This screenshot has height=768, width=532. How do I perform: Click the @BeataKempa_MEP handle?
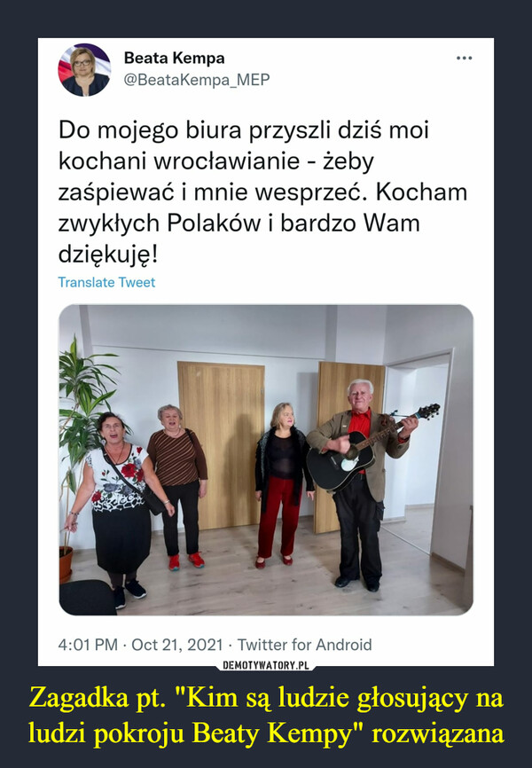[x=197, y=79]
